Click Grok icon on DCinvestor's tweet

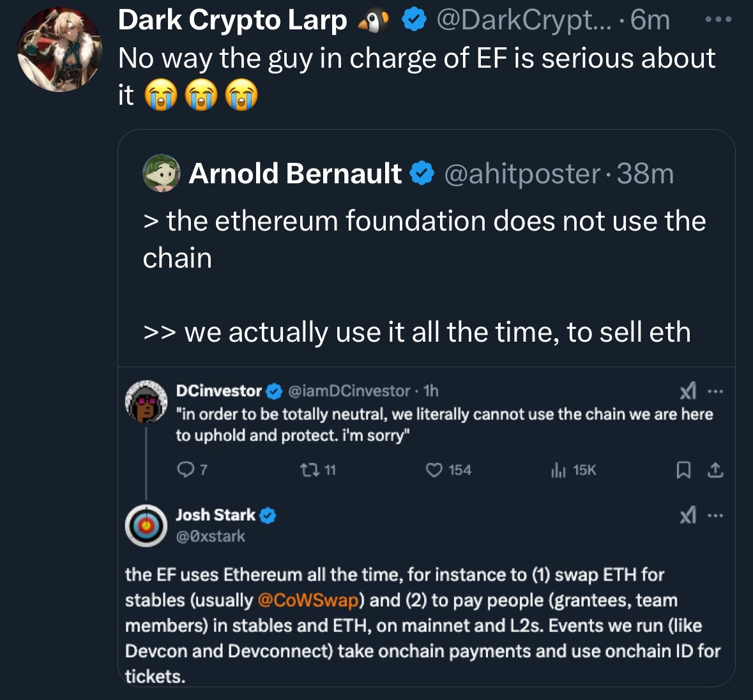point(688,391)
